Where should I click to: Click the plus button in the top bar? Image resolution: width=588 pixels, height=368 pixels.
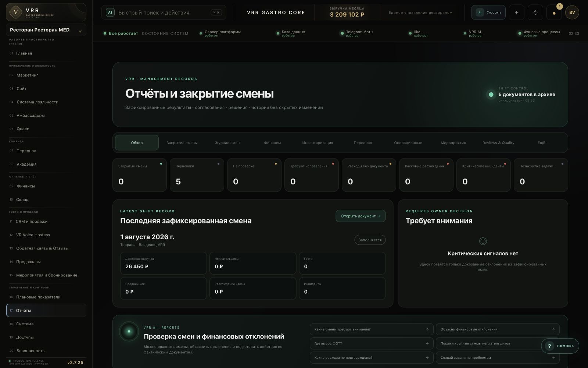tap(516, 13)
